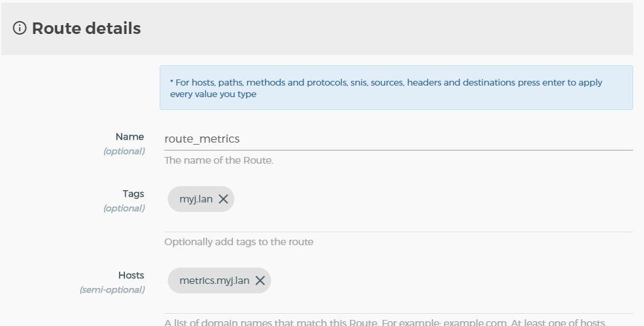This screenshot has width=644, height=326.
Task: Click the "Optionally add tags to the route" hint
Action: (238, 242)
